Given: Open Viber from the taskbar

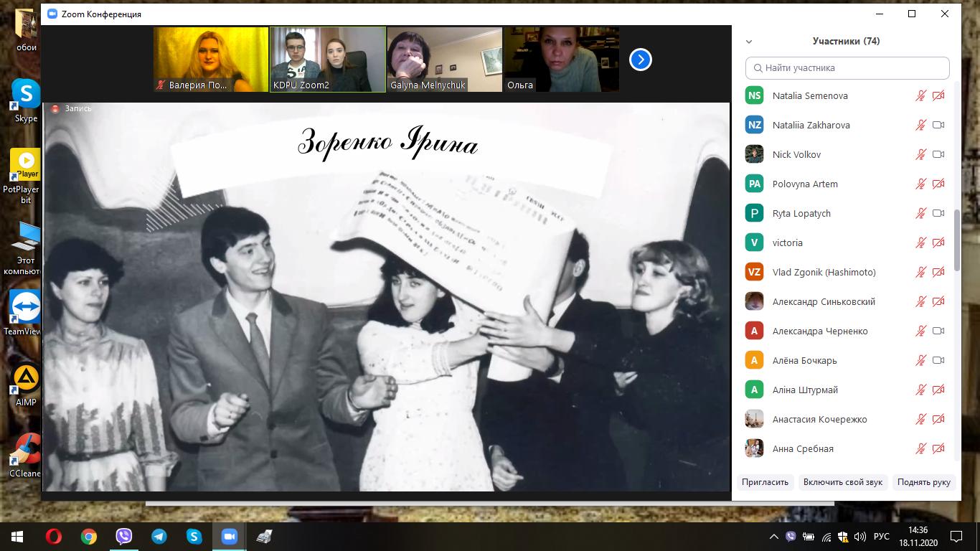Looking at the screenshot, I should click(124, 536).
